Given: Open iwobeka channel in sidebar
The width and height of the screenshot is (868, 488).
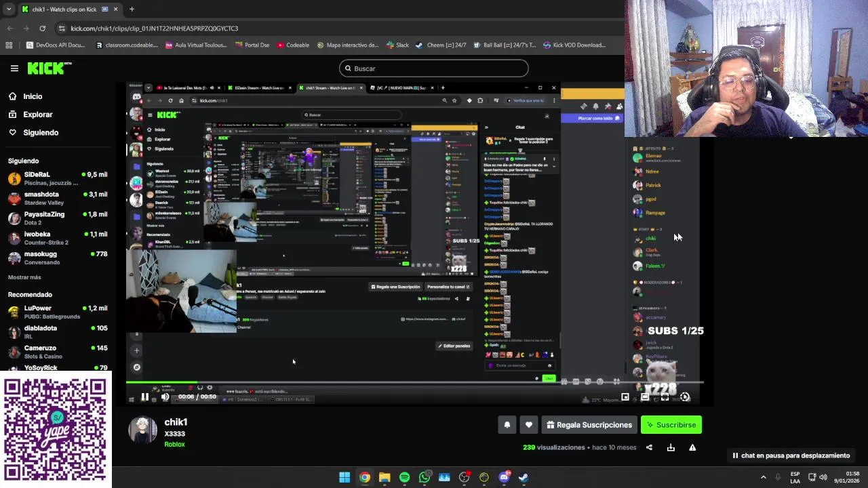Looking at the screenshot, I should (x=58, y=238).
